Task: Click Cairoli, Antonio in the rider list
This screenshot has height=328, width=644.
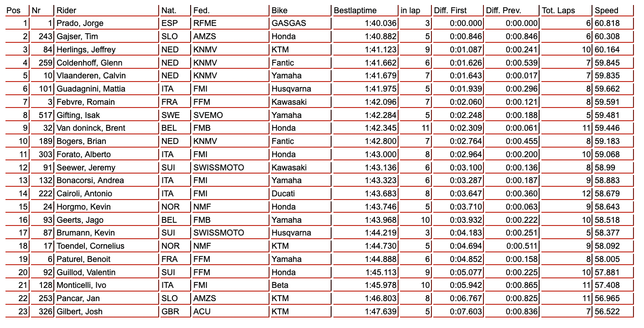Action: pyautogui.click(x=84, y=194)
